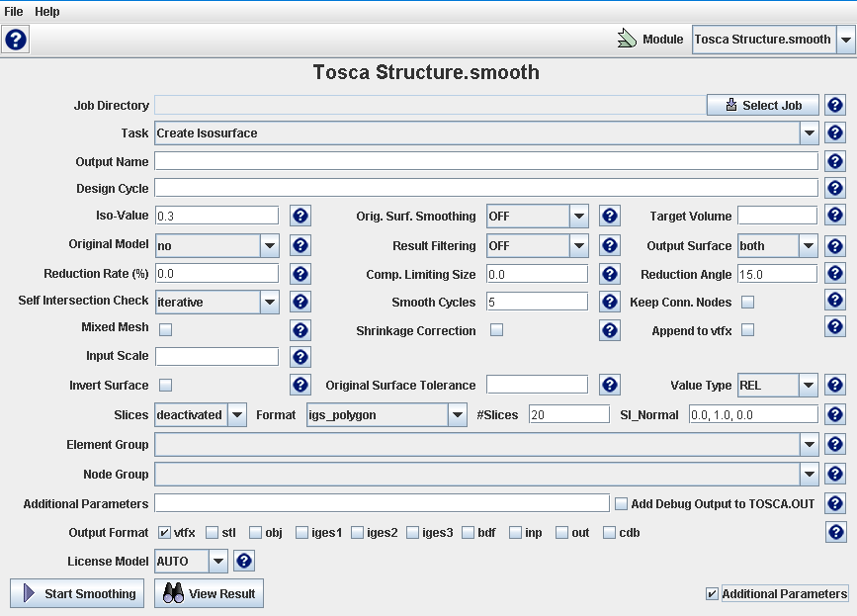Click the Output Name text field
The width and height of the screenshot is (857, 616).
click(485, 161)
